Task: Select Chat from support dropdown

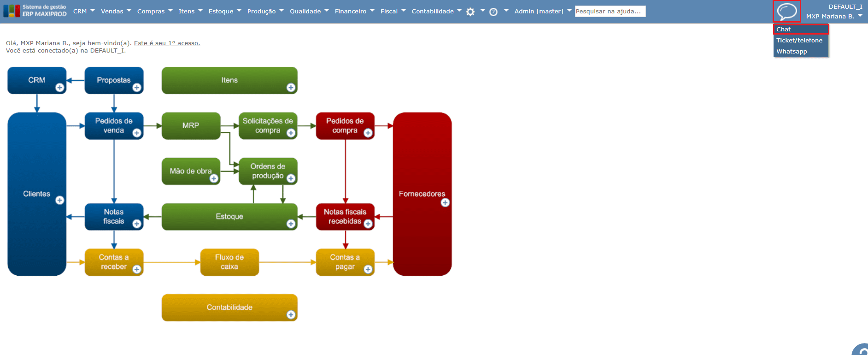Action: tap(801, 29)
